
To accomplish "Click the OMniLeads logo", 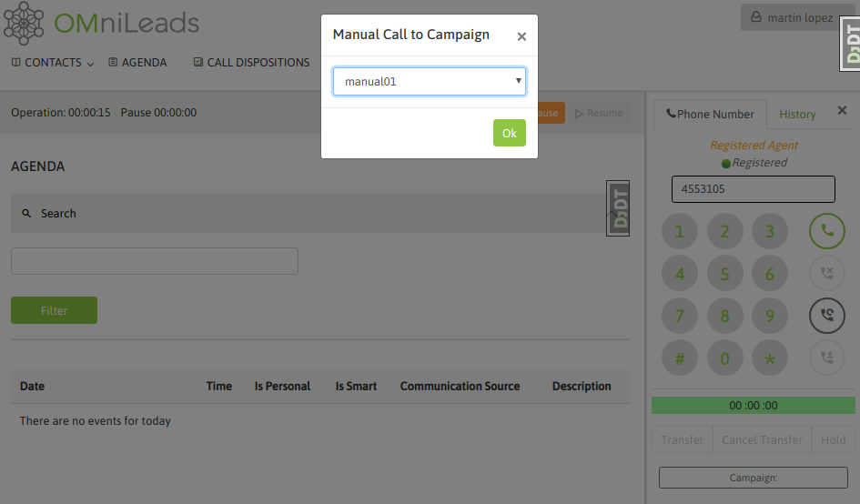I will (x=101, y=23).
